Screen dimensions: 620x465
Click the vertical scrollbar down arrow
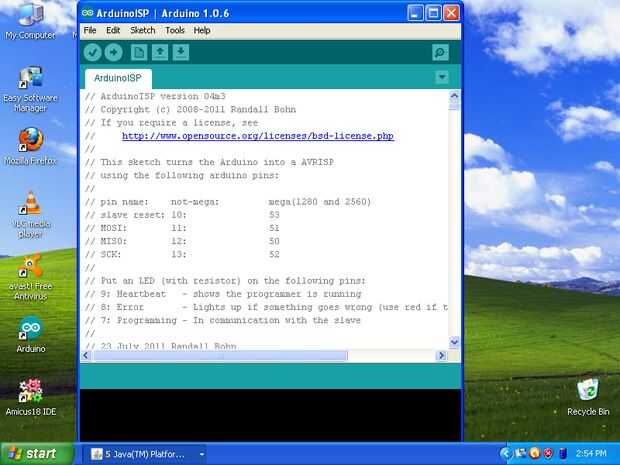point(454,341)
